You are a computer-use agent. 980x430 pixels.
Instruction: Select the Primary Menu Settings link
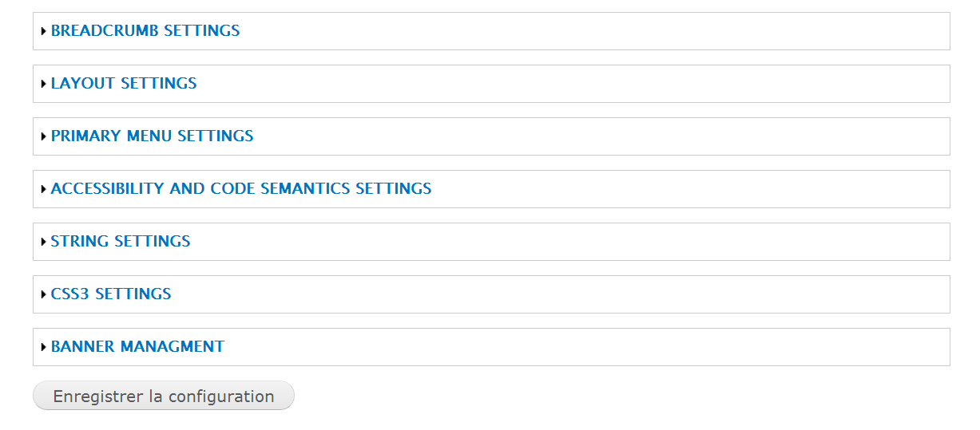point(152,136)
